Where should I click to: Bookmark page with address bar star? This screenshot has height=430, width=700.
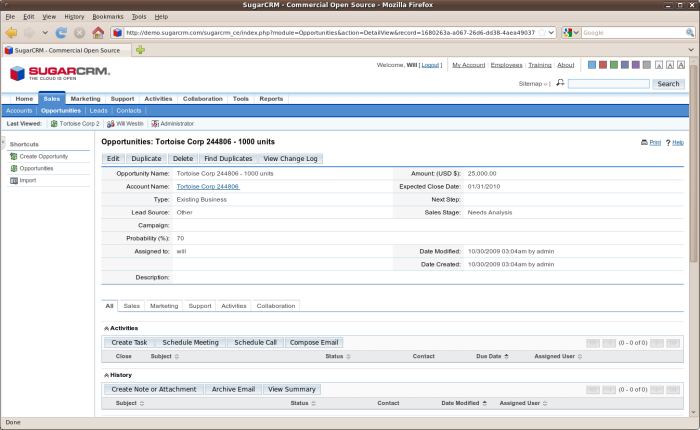pyautogui.click(x=542, y=33)
